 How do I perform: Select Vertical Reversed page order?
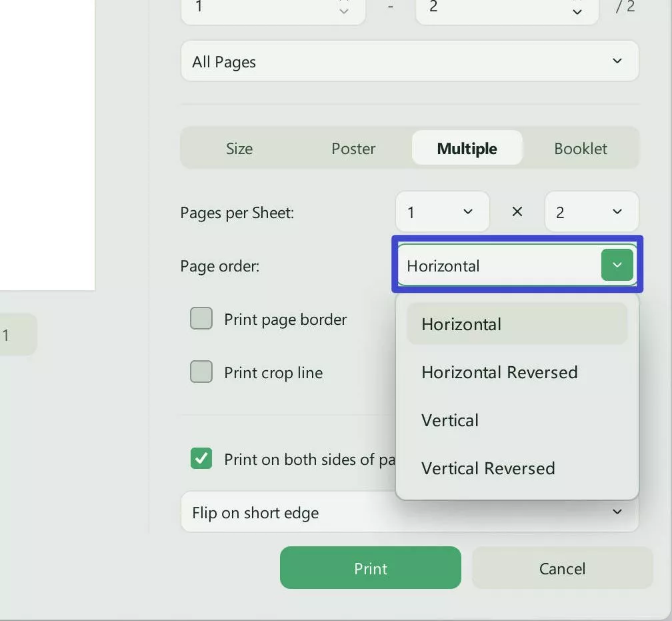[x=488, y=468]
